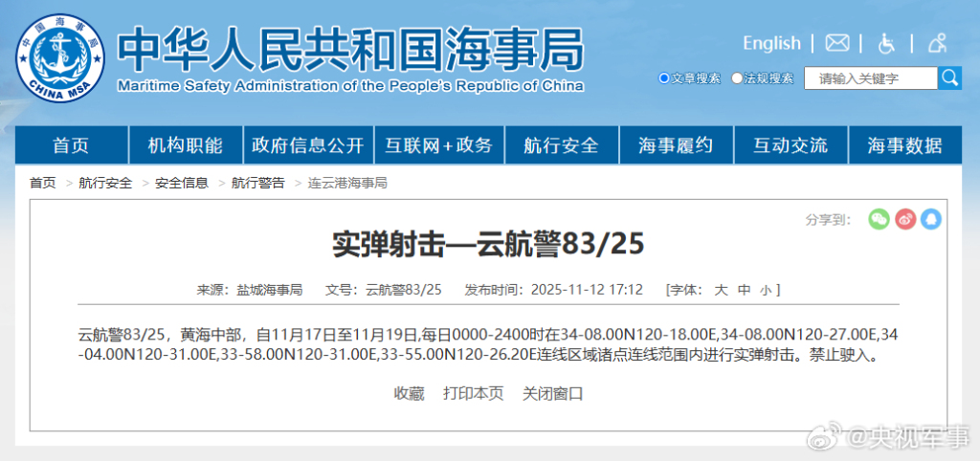
Task: Select the 文章搜索 radio button
Action: tap(664, 78)
